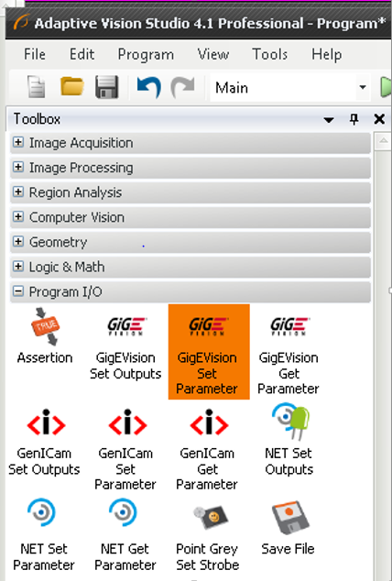
Task: Choose the GigEVision Set Outputs filter
Action: point(125,348)
